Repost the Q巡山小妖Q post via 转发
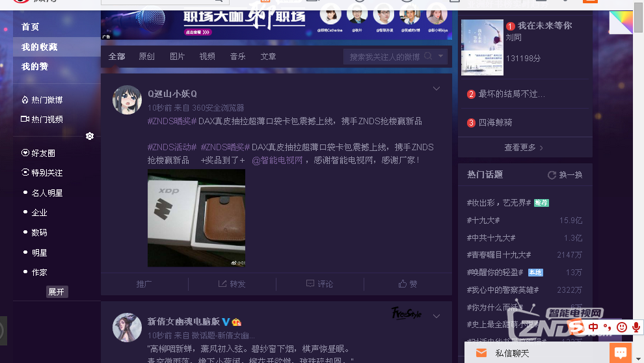 point(232,284)
